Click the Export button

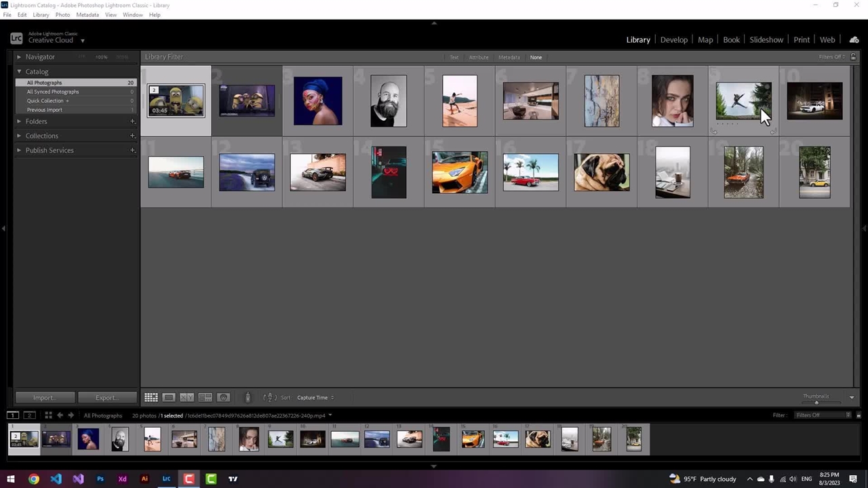point(106,398)
